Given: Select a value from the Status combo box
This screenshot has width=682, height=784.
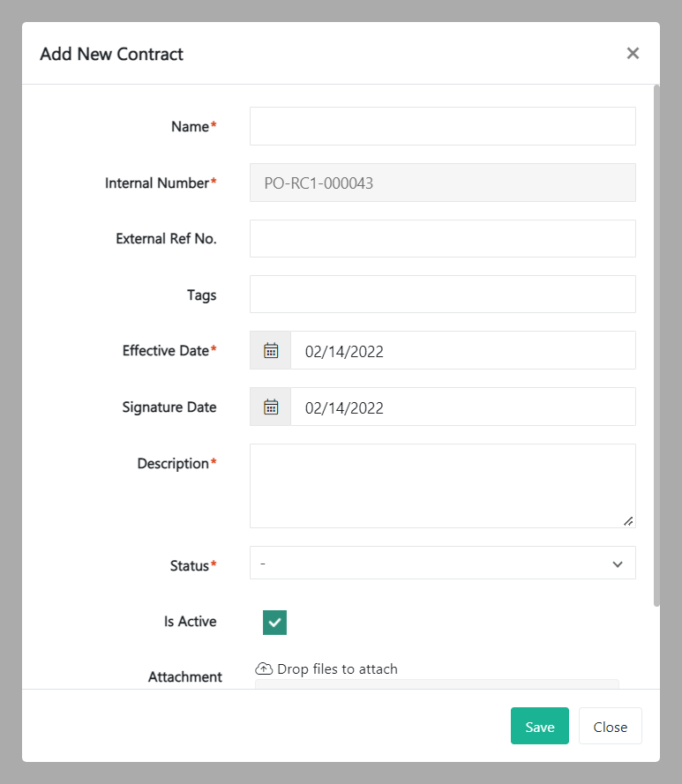Looking at the screenshot, I should point(441,563).
